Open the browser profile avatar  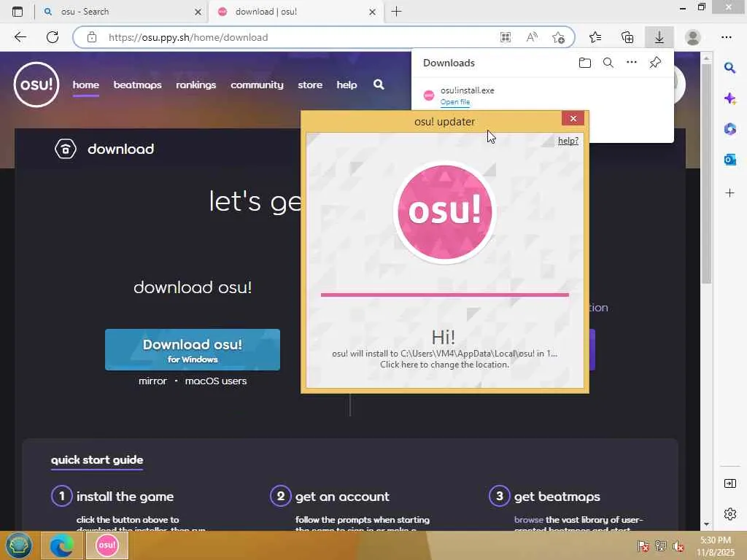click(693, 37)
